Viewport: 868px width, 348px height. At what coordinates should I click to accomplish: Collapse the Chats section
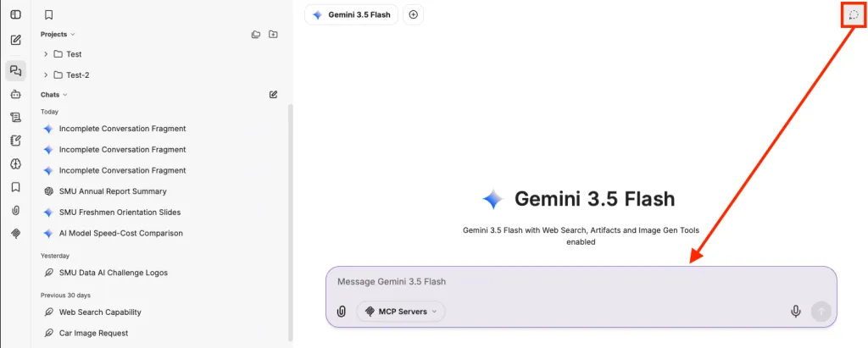[53, 95]
